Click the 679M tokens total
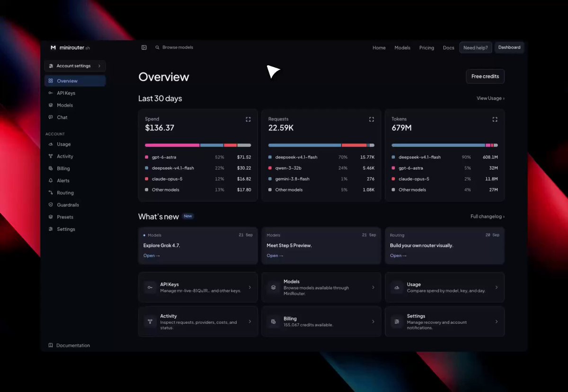Image resolution: width=568 pixels, height=392 pixels. 401,128
